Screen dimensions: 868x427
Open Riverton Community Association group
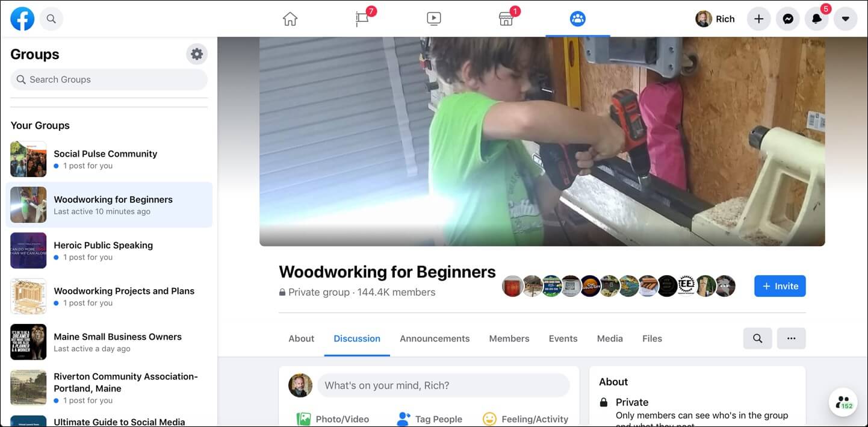click(109, 388)
